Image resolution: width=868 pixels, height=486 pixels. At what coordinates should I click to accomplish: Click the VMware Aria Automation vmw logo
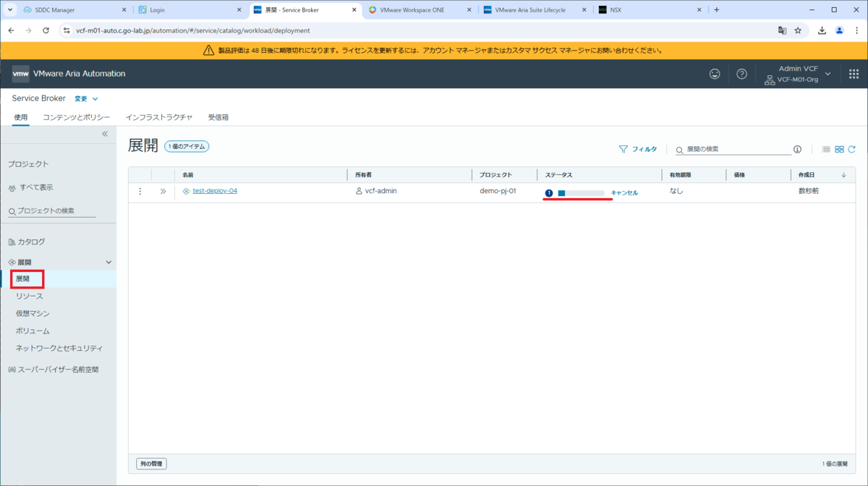click(21, 74)
